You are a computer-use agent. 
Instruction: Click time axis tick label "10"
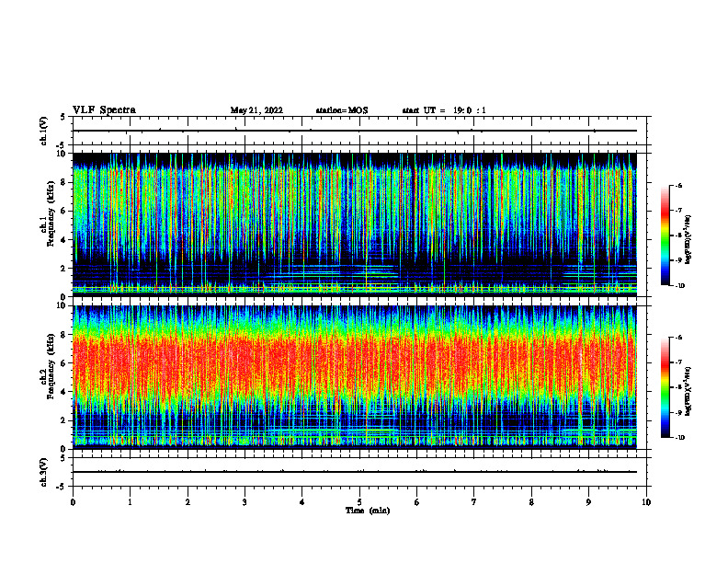point(646,502)
